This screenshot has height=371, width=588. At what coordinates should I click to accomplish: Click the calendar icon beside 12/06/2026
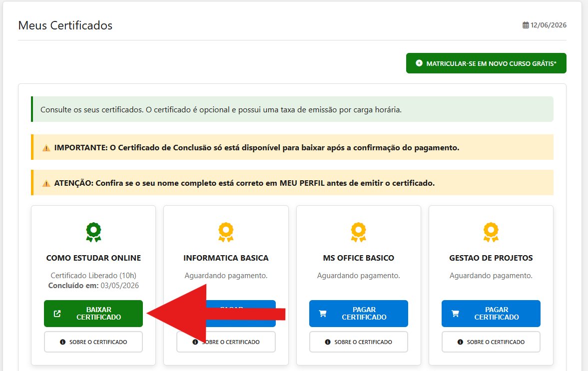(526, 25)
